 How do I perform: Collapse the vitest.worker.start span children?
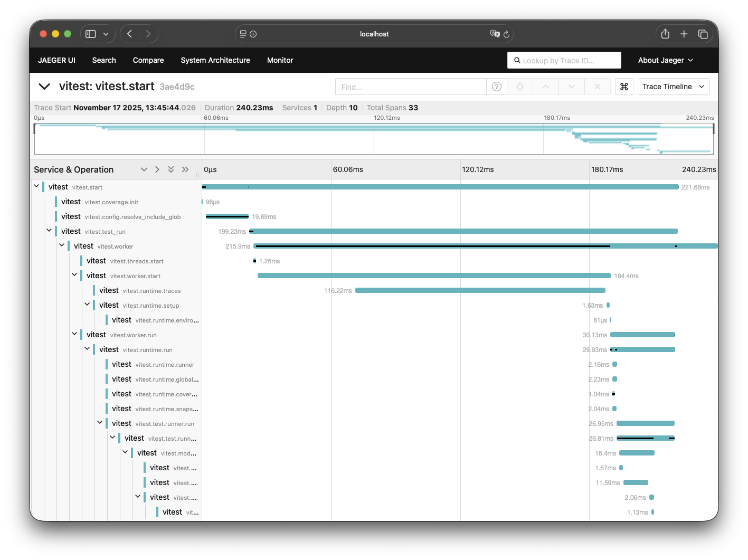(x=74, y=276)
